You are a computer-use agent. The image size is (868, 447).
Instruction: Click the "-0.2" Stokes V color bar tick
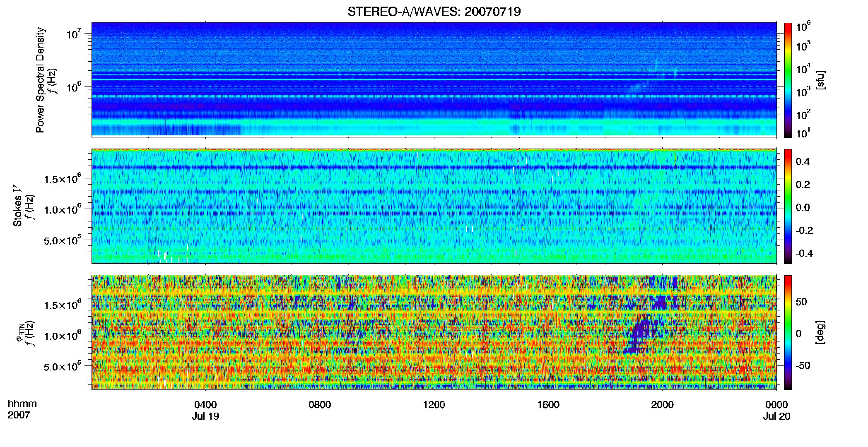pyautogui.click(x=804, y=231)
